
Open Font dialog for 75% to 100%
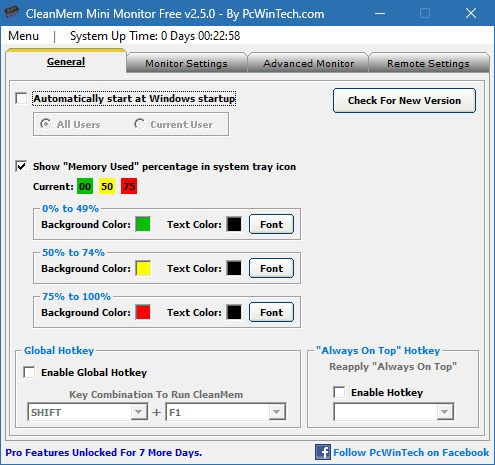(271, 312)
